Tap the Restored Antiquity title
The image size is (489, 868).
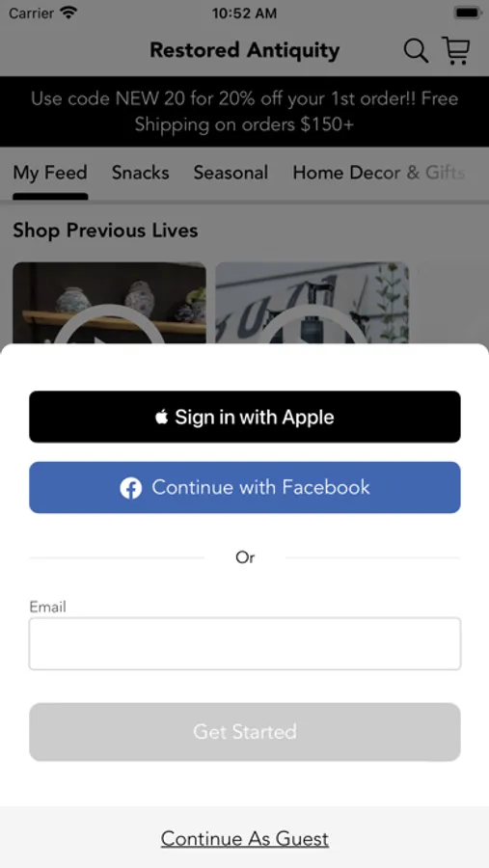pyautogui.click(x=245, y=50)
